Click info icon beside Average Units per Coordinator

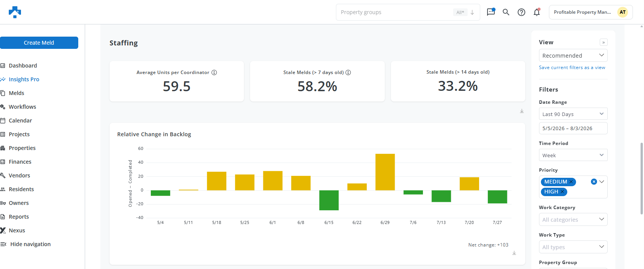(x=214, y=72)
